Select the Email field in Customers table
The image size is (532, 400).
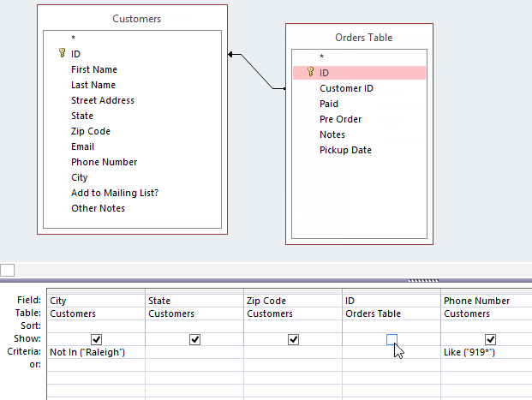(x=83, y=146)
